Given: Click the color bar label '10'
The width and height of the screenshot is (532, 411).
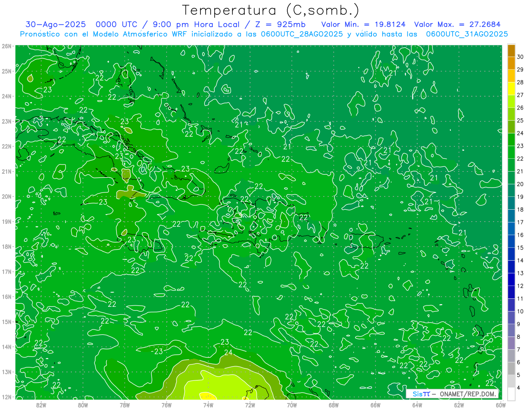Looking at the screenshot, I should (520, 311).
